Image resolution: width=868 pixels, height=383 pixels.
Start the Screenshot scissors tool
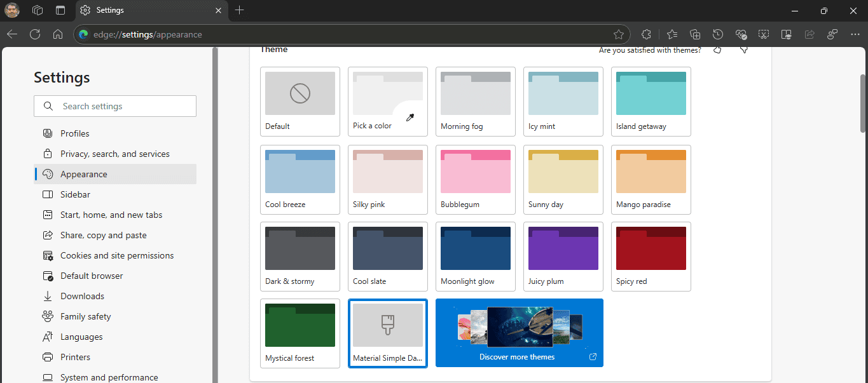[x=764, y=34]
